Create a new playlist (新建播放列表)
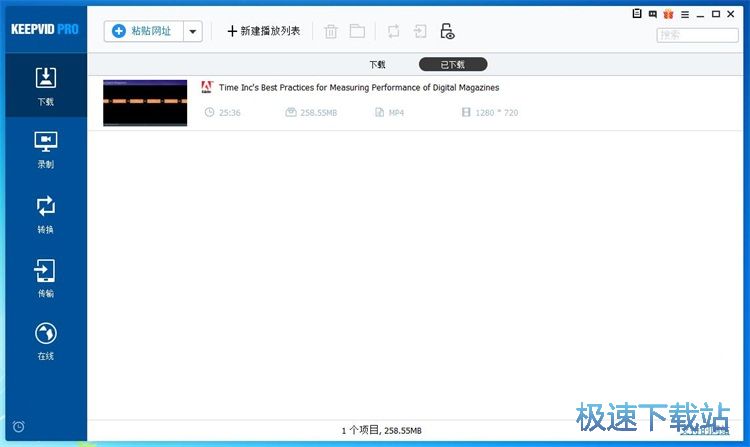Screen dimensions: 750x447 click(264, 31)
